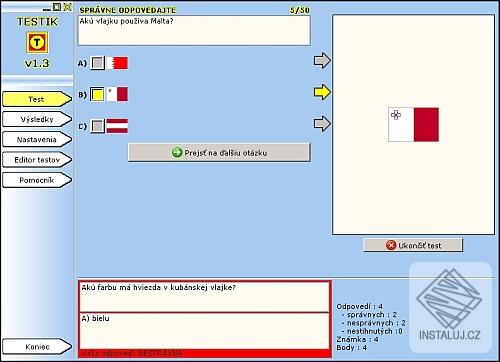
Task: Open the Pomocník help section
Action: [x=37, y=180]
